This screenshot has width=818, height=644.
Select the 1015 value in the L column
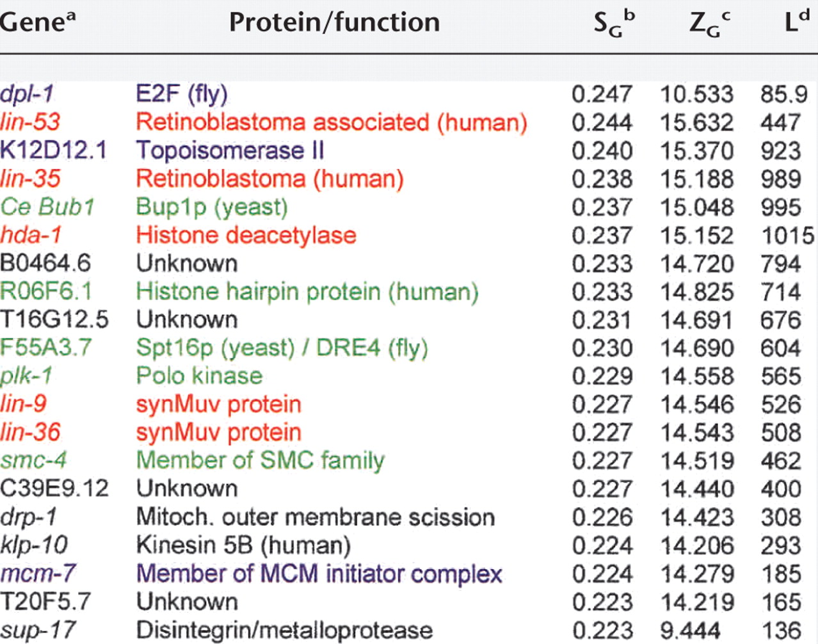[787, 235]
